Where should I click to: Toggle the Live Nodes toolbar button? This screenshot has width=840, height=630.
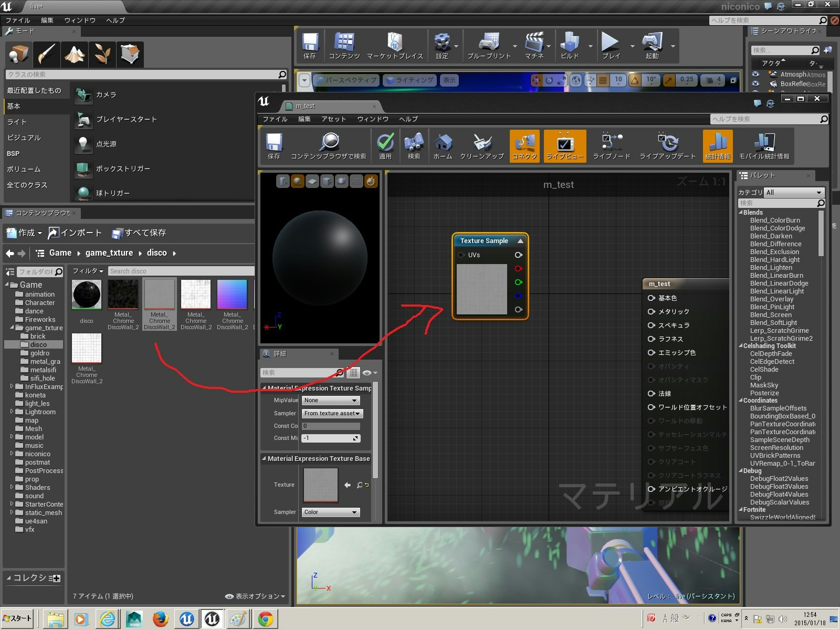point(612,145)
